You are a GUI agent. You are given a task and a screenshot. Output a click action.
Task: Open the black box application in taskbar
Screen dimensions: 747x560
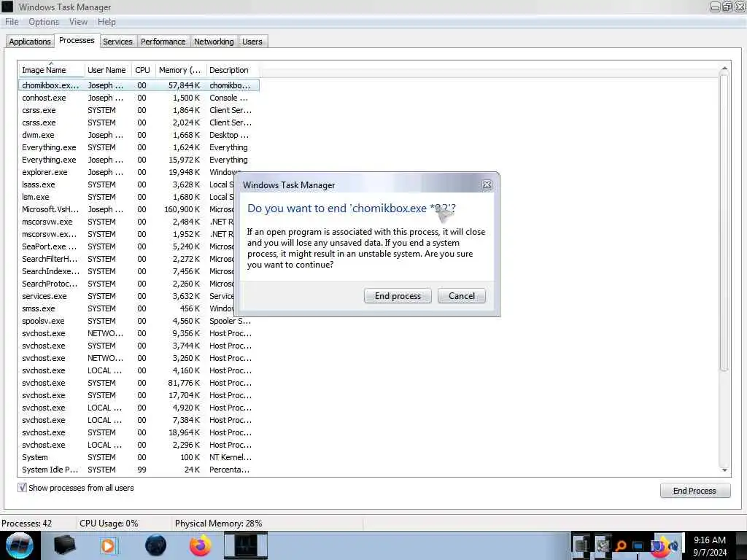pos(64,545)
